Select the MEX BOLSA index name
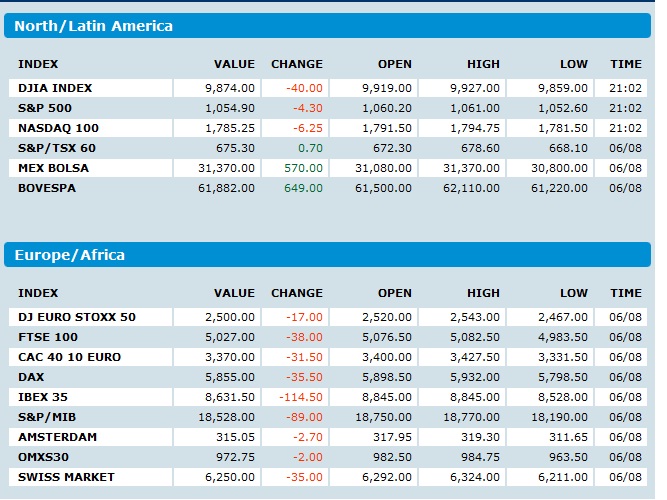667x500 pixels. (x=53, y=168)
